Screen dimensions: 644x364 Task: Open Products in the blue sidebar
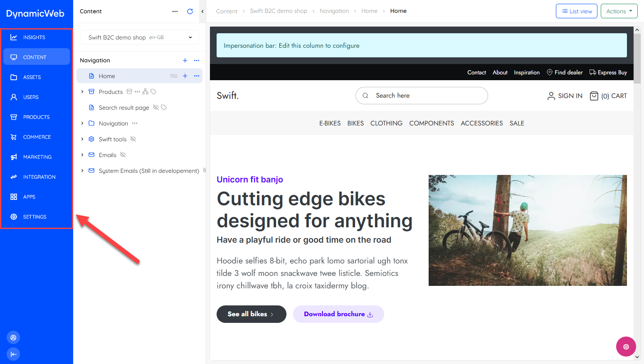tap(37, 117)
